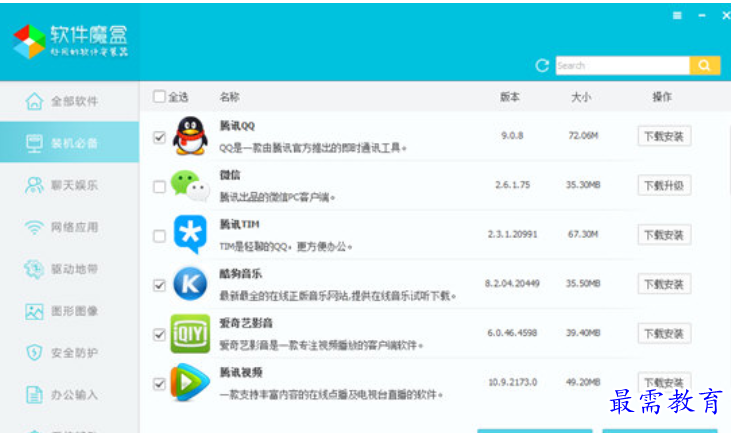Select the 装机必备 category
The height and width of the screenshot is (433, 731).
coord(69,143)
